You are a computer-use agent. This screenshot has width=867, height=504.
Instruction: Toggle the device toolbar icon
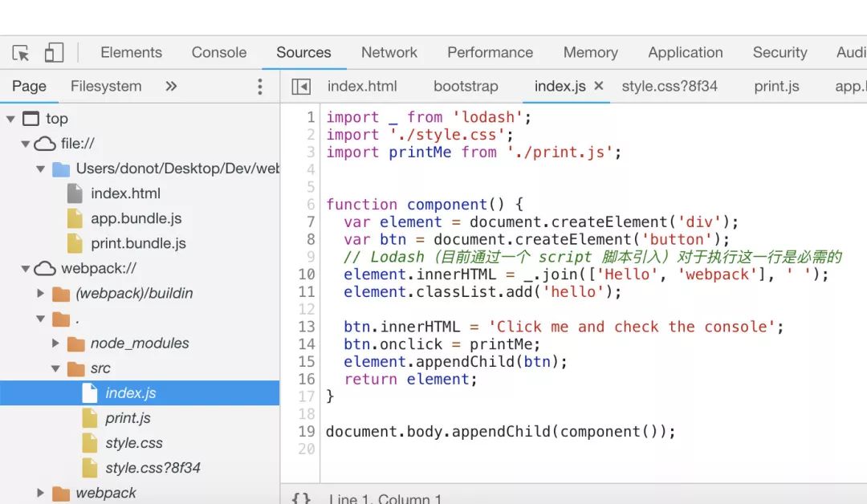[54, 52]
